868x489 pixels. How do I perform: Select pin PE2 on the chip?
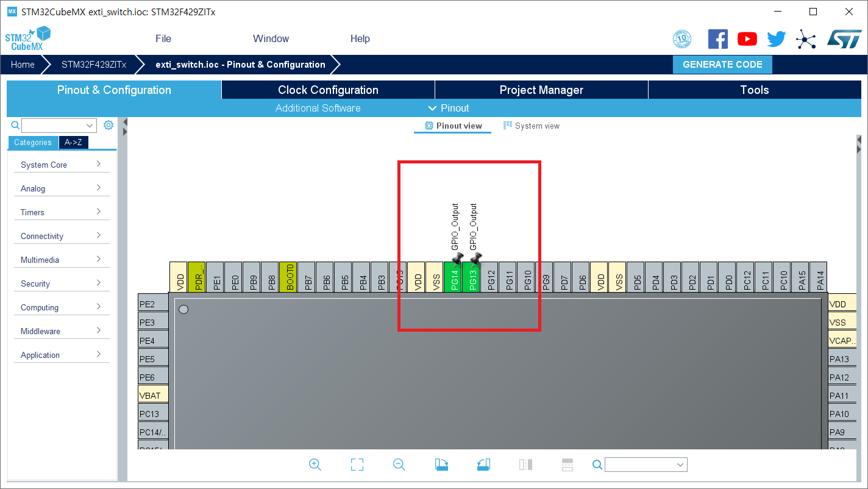(x=154, y=304)
